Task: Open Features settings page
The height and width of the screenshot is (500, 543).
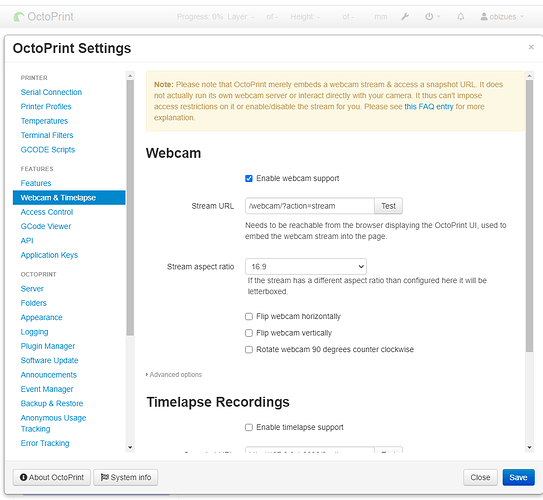Action: 36,183
